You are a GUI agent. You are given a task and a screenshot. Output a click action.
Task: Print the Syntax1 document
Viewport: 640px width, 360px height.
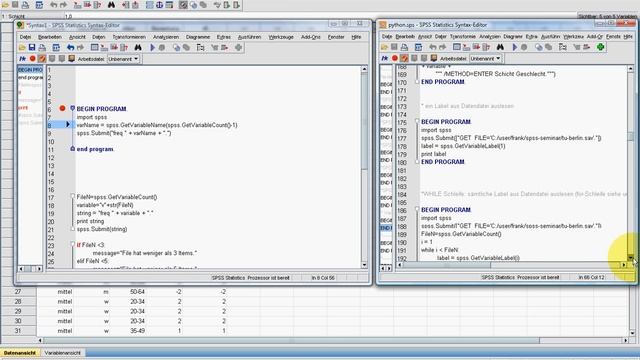point(42,48)
